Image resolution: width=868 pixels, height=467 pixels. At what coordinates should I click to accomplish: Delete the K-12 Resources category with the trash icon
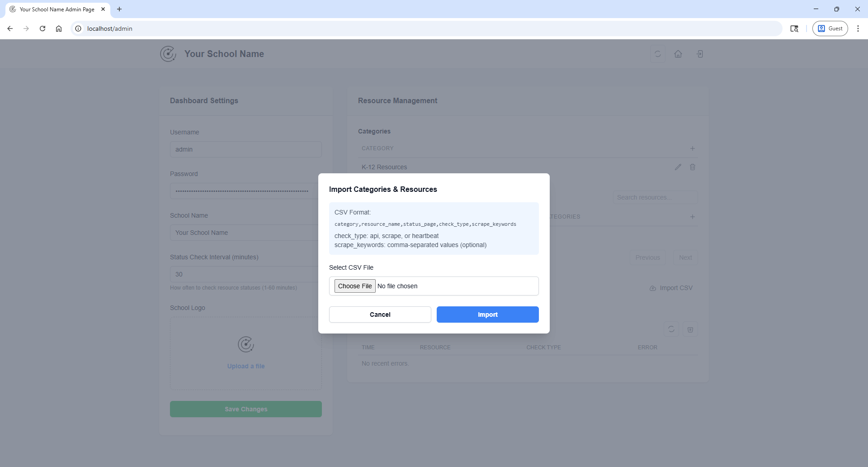point(692,167)
